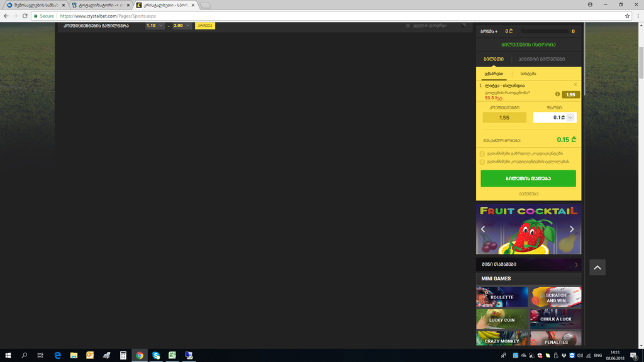Open the volume control in the system tray
Screen dimensions: 644x362
pos(580,356)
